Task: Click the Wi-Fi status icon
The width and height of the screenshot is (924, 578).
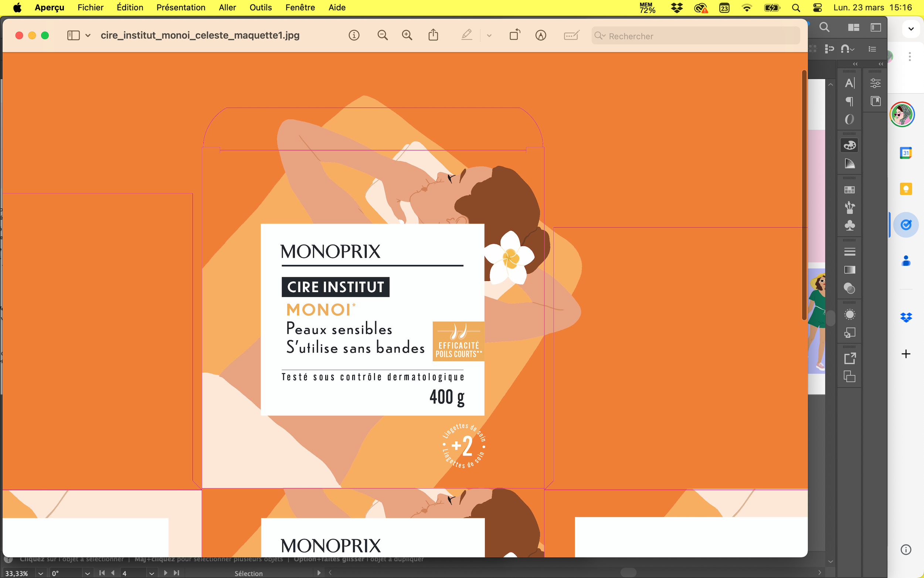Action: [x=746, y=8]
